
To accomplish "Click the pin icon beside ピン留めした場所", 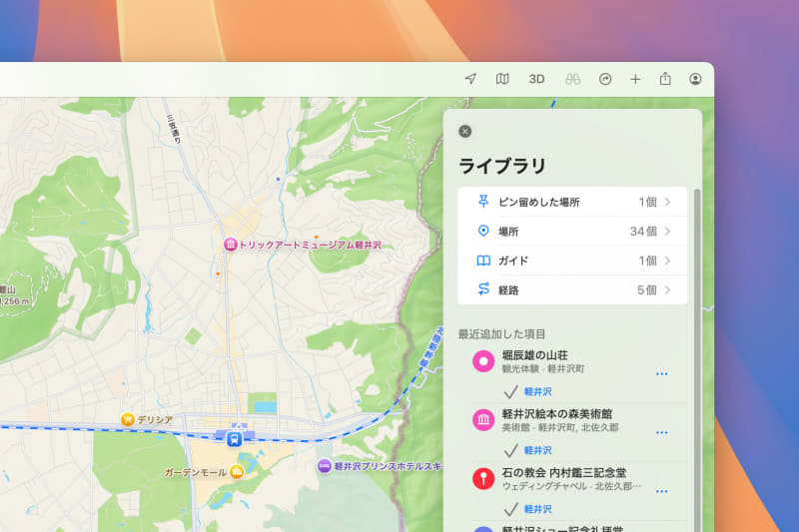I will pyautogui.click(x=483, y=201).
